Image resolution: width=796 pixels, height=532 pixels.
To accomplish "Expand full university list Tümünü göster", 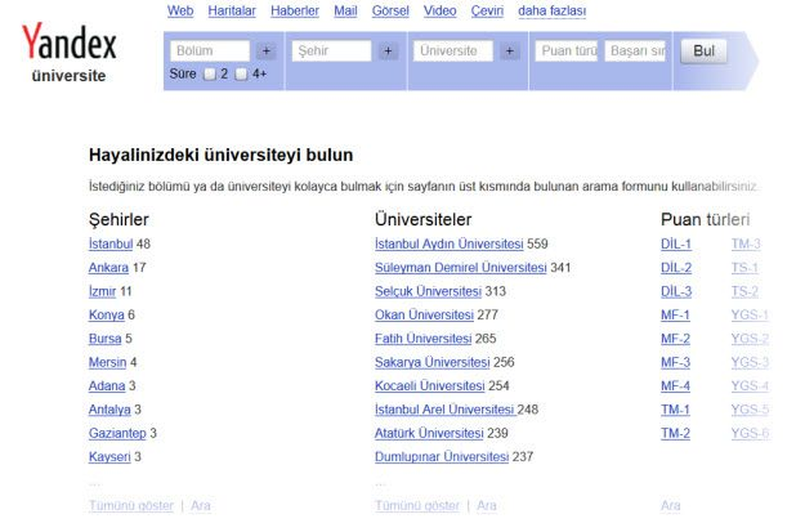I will tap(417, 505).
